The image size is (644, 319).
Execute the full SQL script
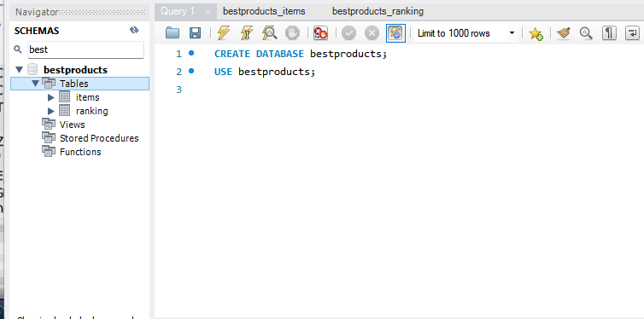point(224,32)
